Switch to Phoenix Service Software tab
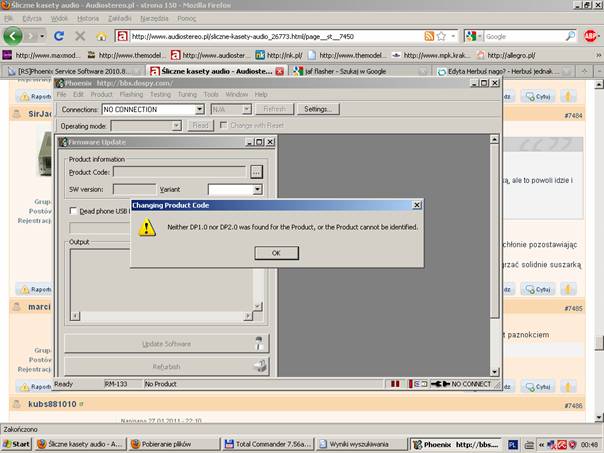Image resolution: width=604 pixels, height=453 pixels. pyautogui.click(x=73, y=71)
